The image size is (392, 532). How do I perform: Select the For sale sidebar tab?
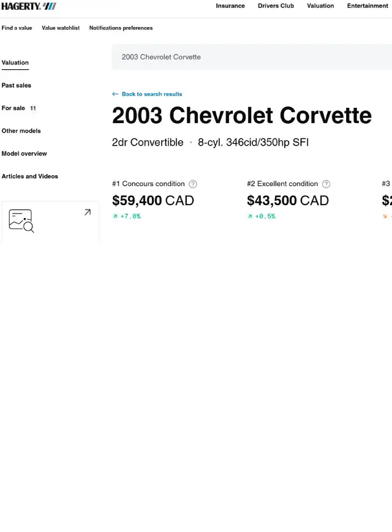pos(18,108)
